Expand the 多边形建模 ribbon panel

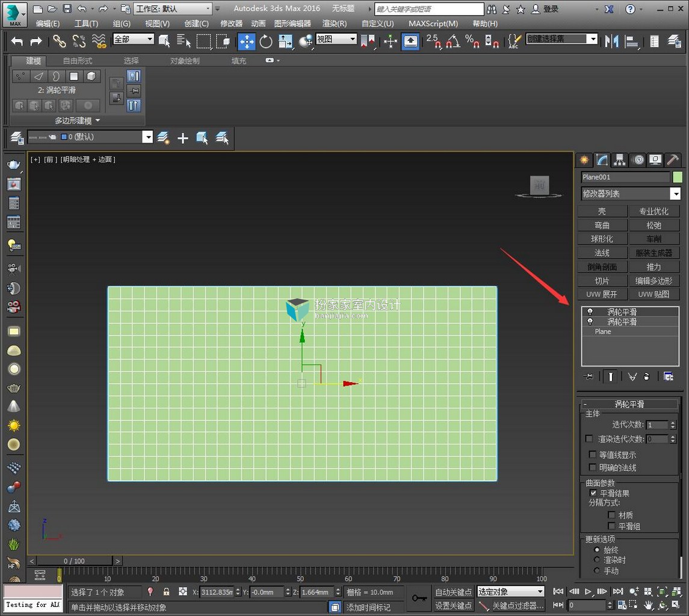[x=78, y=120]
